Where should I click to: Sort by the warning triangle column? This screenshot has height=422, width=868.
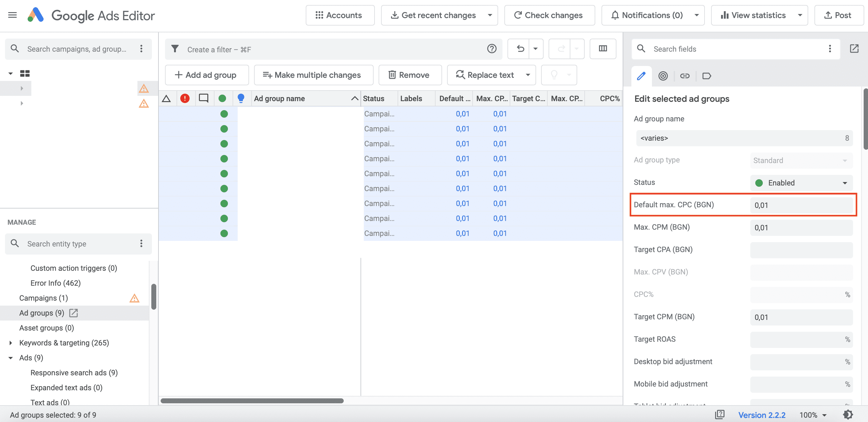[x=167, y=98]
